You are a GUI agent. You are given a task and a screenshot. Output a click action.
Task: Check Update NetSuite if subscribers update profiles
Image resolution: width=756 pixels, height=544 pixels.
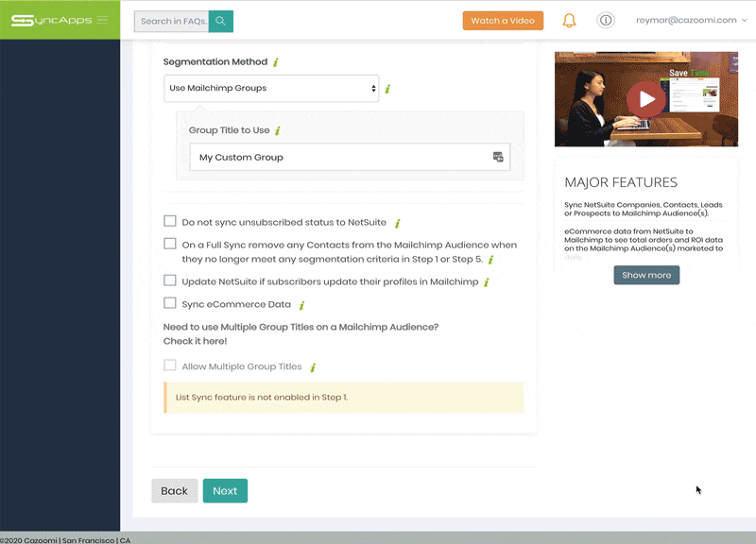pyautogui.click(x=170, y=280)
